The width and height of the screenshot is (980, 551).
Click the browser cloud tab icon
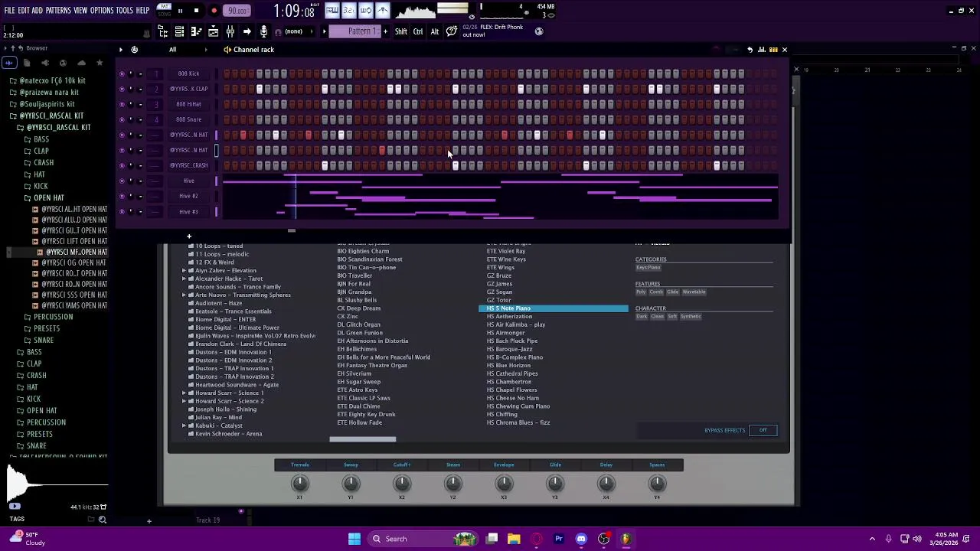coord(81,63)
